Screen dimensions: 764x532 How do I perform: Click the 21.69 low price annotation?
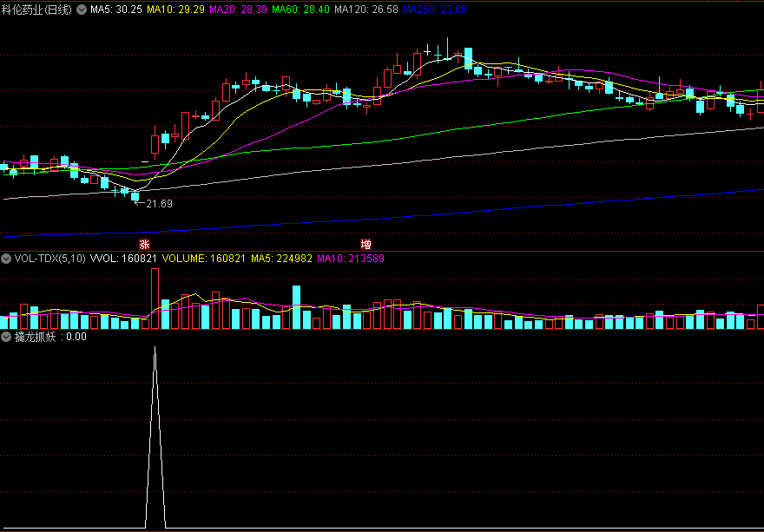(160, 204)
